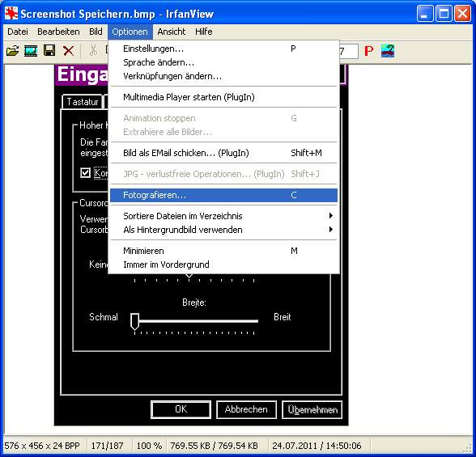Click the IrfanView title bar logo
This screenshot has height=457, width=476.
11,14
